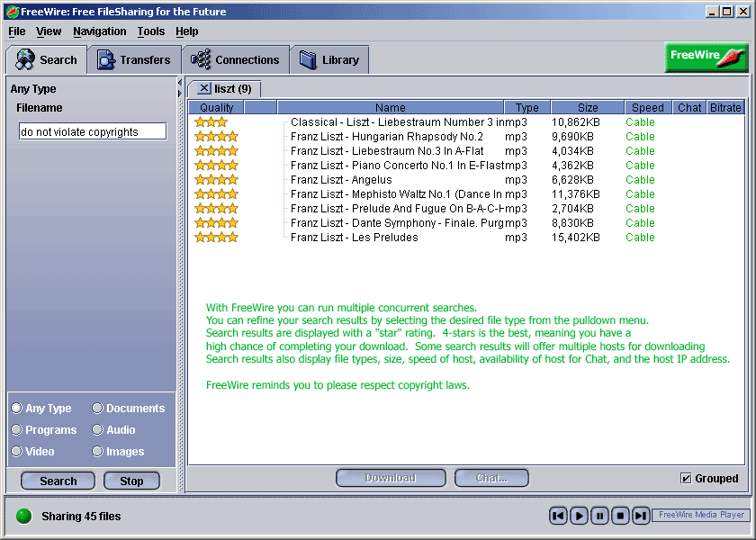Select the Video radio button

point(17,451)
